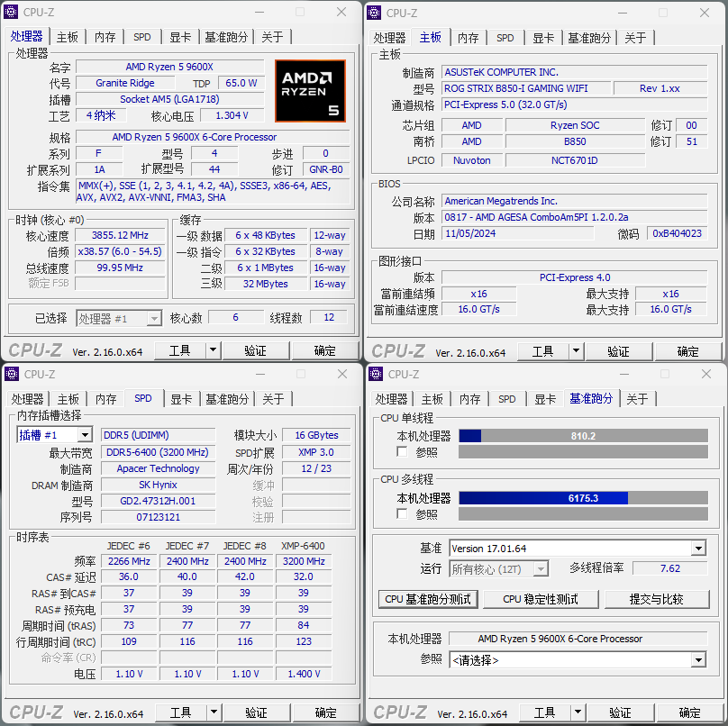728x726 pixels.
Task: Click CPU-Z app icon in processor window title bar
Action: [x=11, y=12]
